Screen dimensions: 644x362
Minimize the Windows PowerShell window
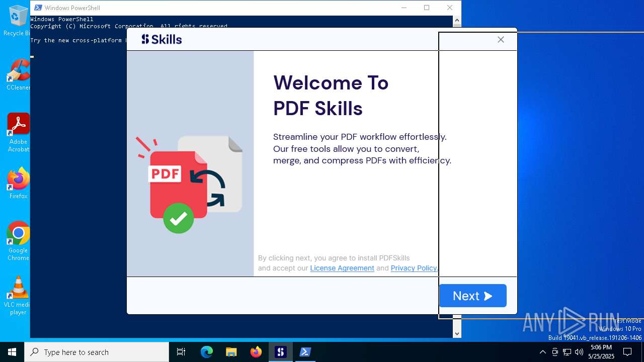[x=404, y=8]
